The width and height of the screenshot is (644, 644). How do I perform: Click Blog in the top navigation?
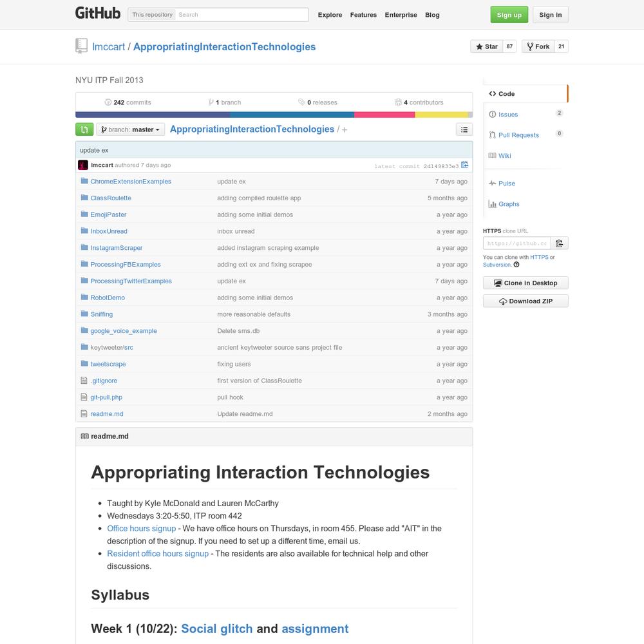pyautogui.click(x=432, y=15)
